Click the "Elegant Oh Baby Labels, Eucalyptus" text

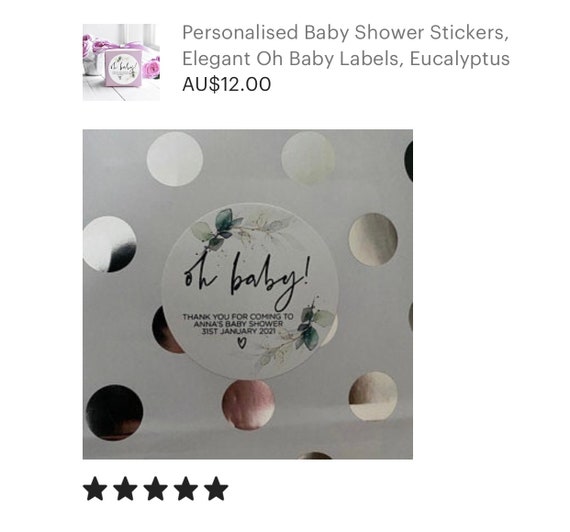coord(346,59)
